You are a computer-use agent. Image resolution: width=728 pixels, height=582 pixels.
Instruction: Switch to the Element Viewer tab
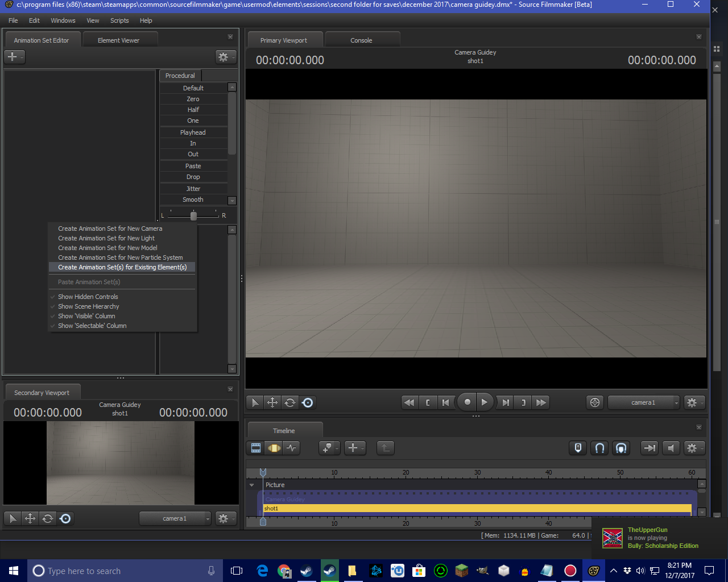click(118, 40)
